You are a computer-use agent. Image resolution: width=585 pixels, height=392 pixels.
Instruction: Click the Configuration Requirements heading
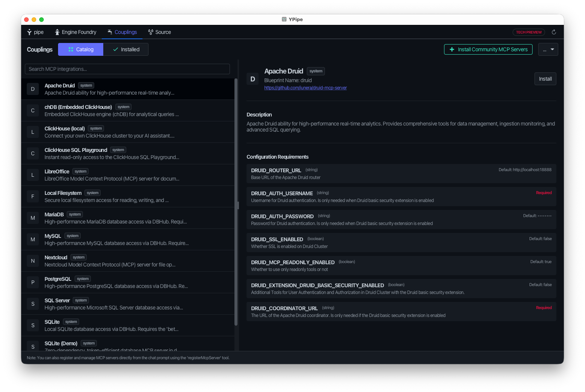coord(277,157)
